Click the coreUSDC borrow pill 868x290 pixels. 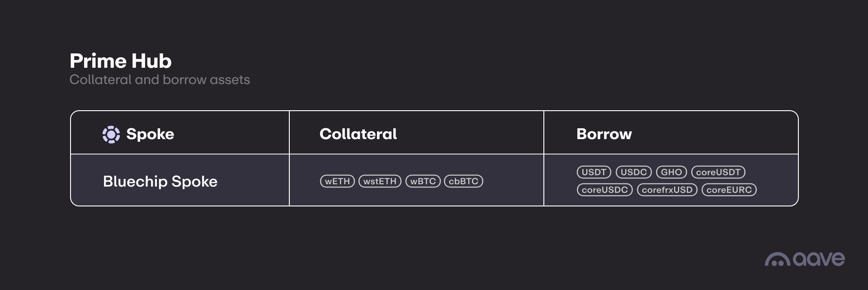coord(604,190)
